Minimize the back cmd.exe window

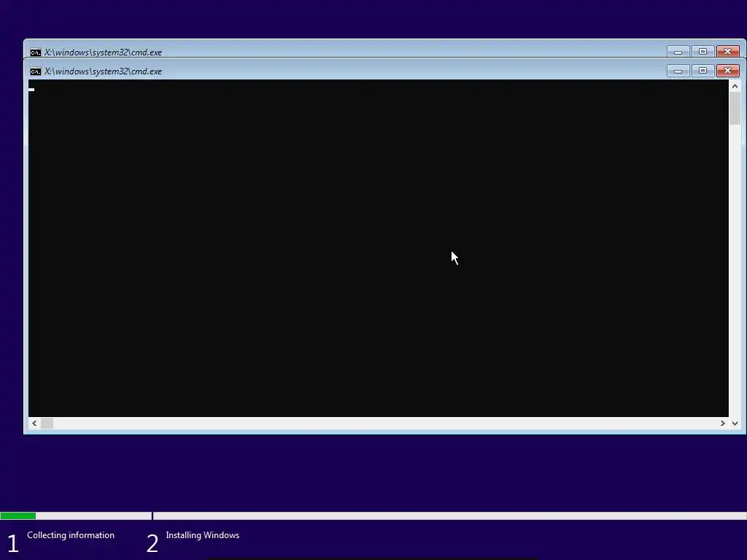[x=678, y=52]
